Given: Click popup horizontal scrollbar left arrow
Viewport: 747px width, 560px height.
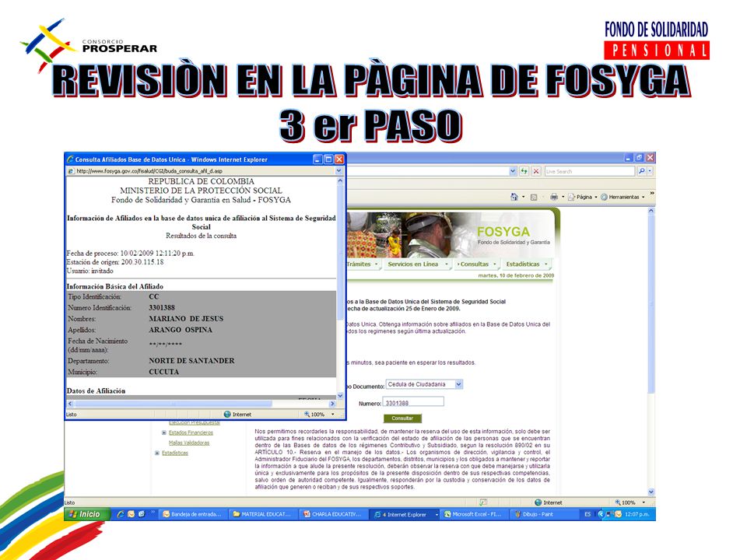Looking at the screenshot, I should 71,404.
